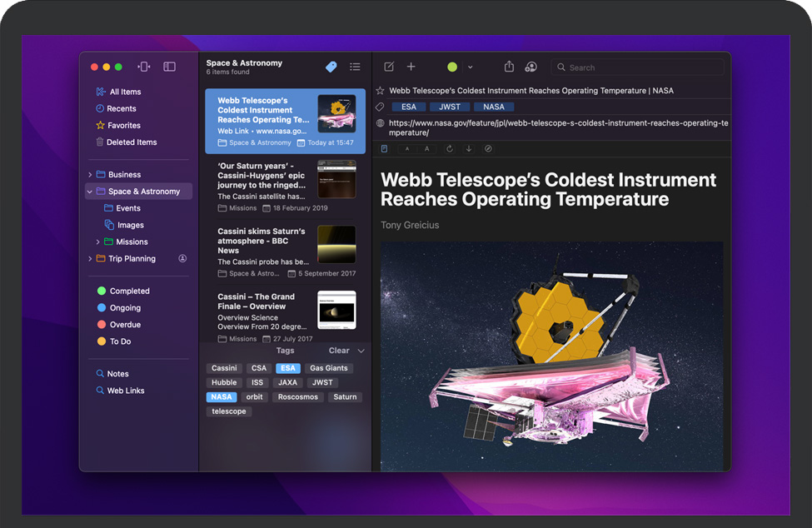Click the download arrow icon
Screen dimensions: 812x528
click(469, 149)
